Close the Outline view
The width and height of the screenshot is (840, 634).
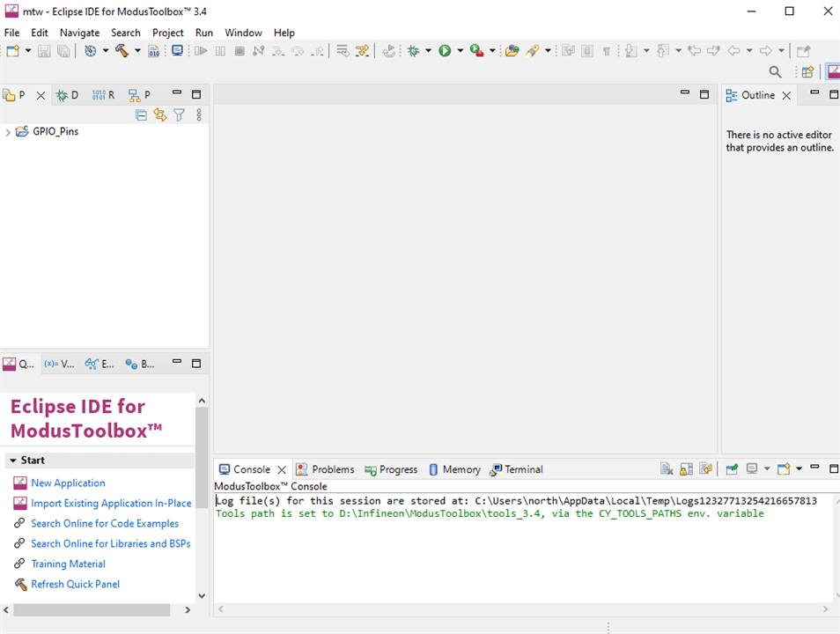(786, 96)
